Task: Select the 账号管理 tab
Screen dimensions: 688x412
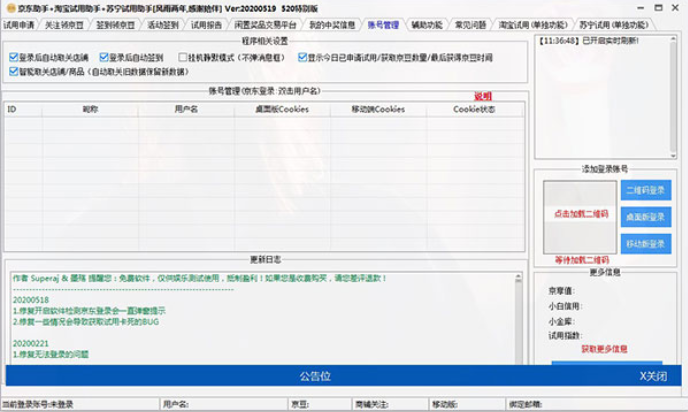Action: point(383,25)
